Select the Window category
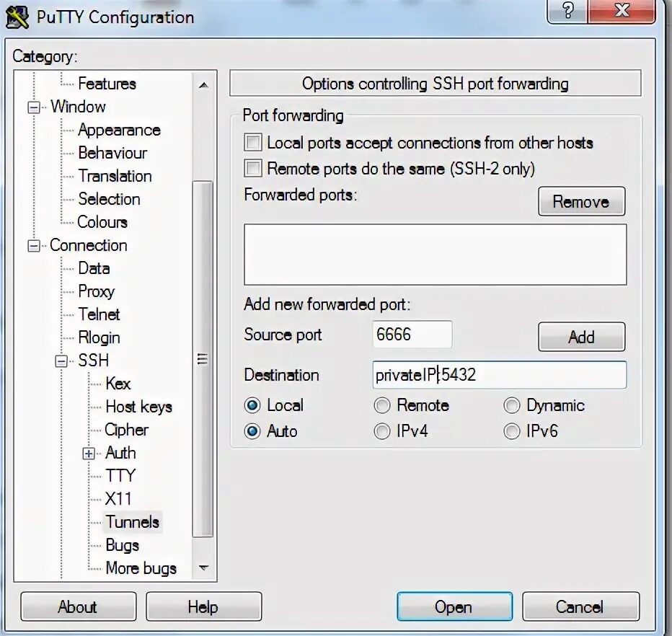The width and height of the screenshot is (672, 636). coord(78,107)
